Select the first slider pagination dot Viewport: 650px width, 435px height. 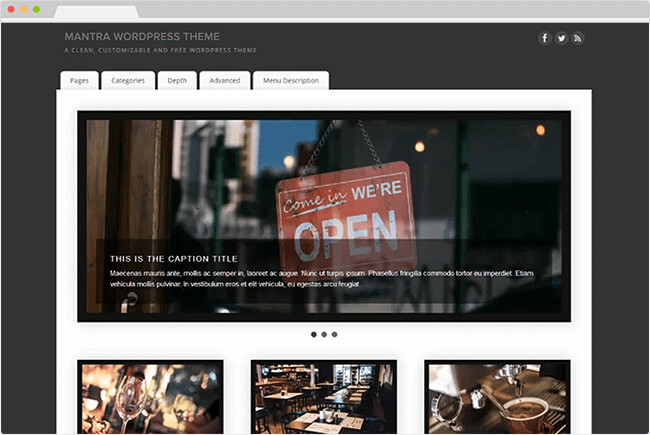314,334
